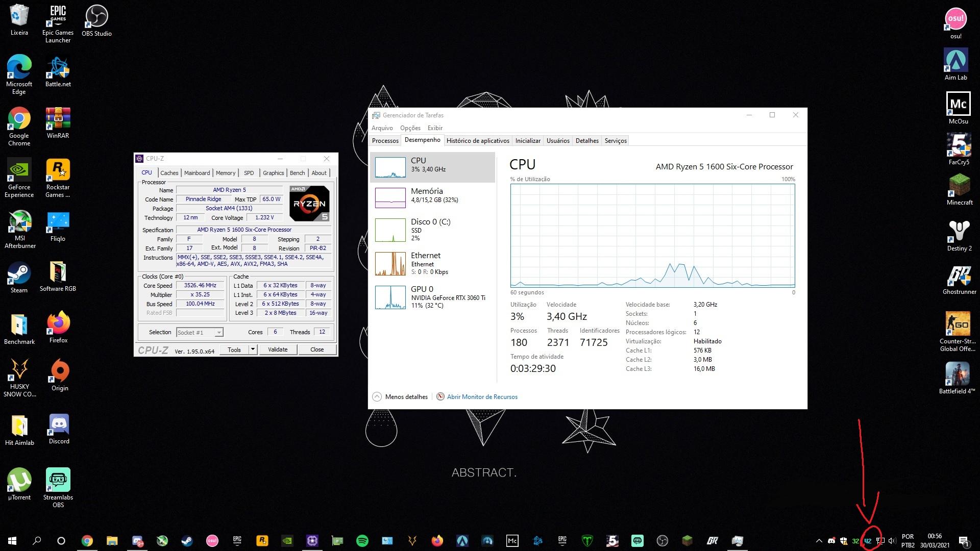The height and width of the screenshot is (551, 980).
Task: Open the Fliqlo desktop icon
Action: tap(58, 226)
